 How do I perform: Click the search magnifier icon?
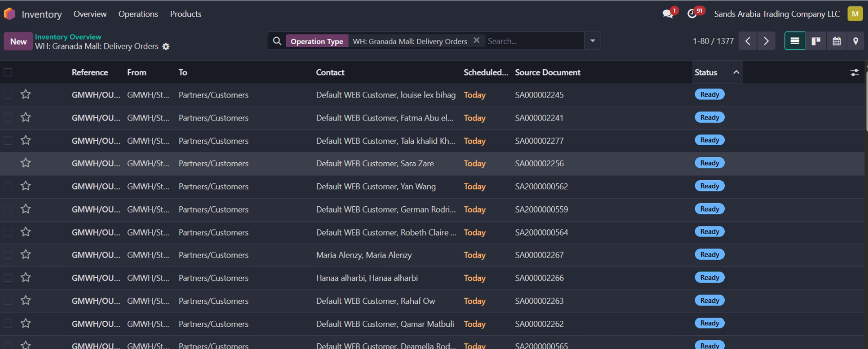[x=277, y=41]
